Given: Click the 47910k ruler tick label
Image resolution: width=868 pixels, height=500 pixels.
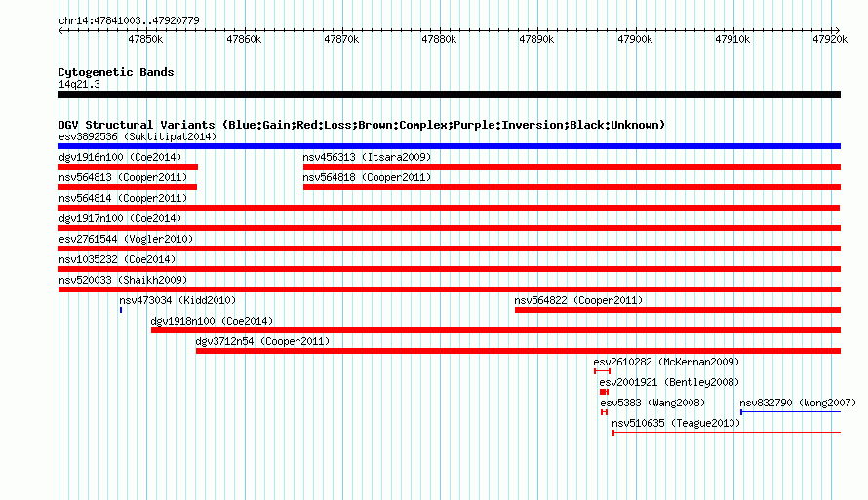Looking at the screenshot, I should [732, 39].
